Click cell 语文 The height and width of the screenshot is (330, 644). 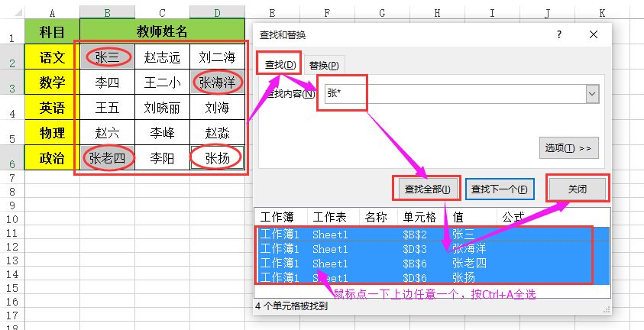tap(52, 57)
